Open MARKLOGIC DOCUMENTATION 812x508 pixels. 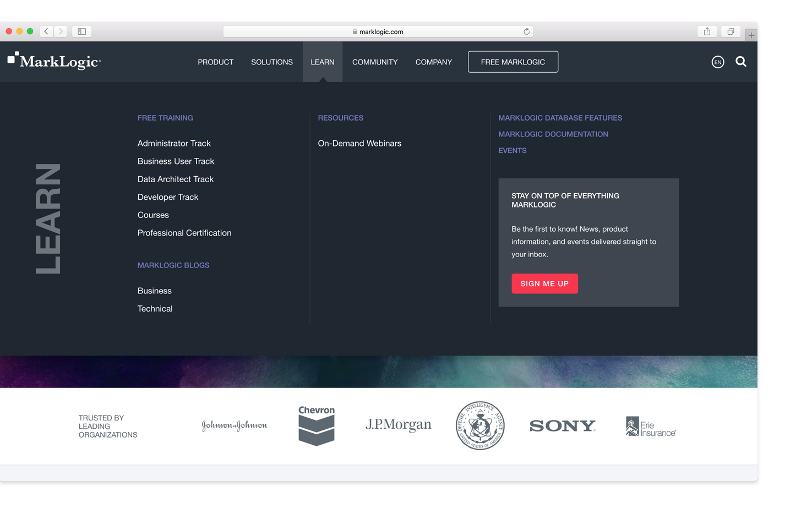click(553, 134)
